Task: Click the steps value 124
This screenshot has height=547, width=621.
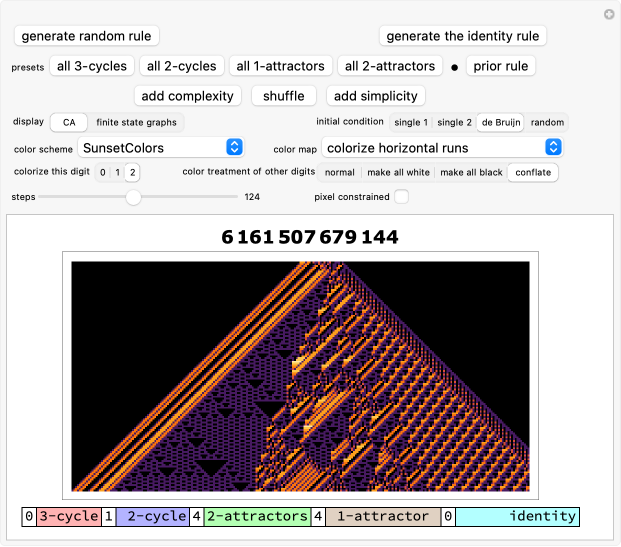Action: (x=252, y=197)
